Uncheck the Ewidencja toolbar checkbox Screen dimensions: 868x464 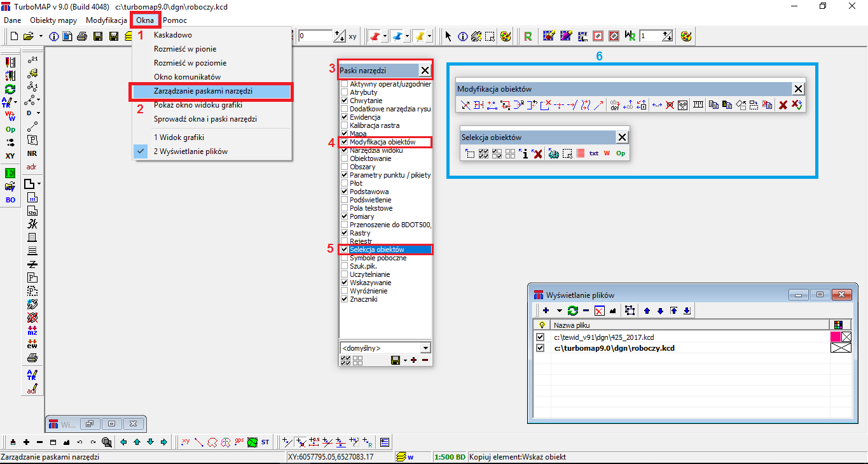pyautogui.click(x=344, y=117)
